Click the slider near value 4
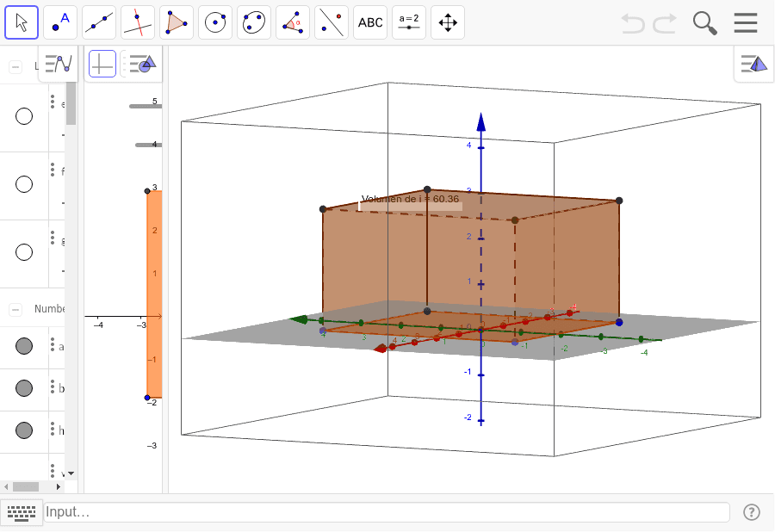775x532 pixels. [148, 145]
